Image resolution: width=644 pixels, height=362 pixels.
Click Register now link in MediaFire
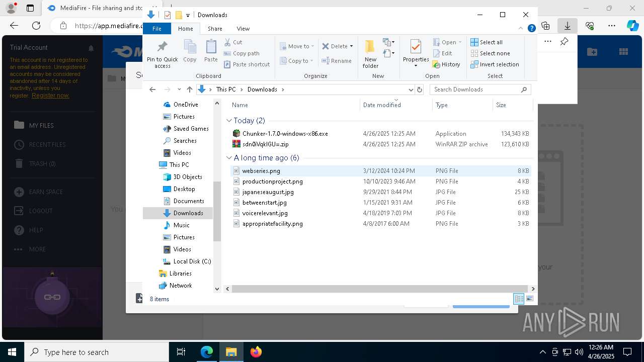50,96
